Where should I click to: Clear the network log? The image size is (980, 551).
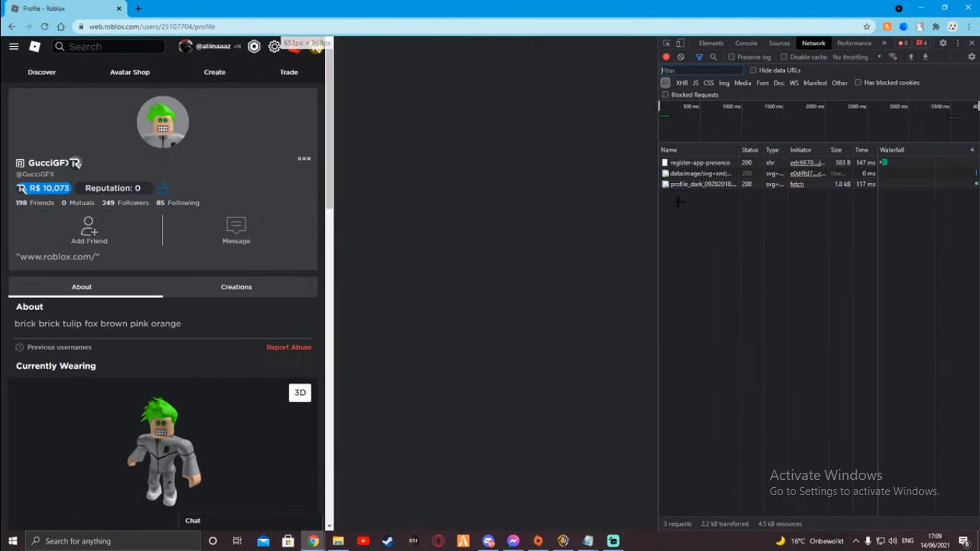(x=681, y=57)
